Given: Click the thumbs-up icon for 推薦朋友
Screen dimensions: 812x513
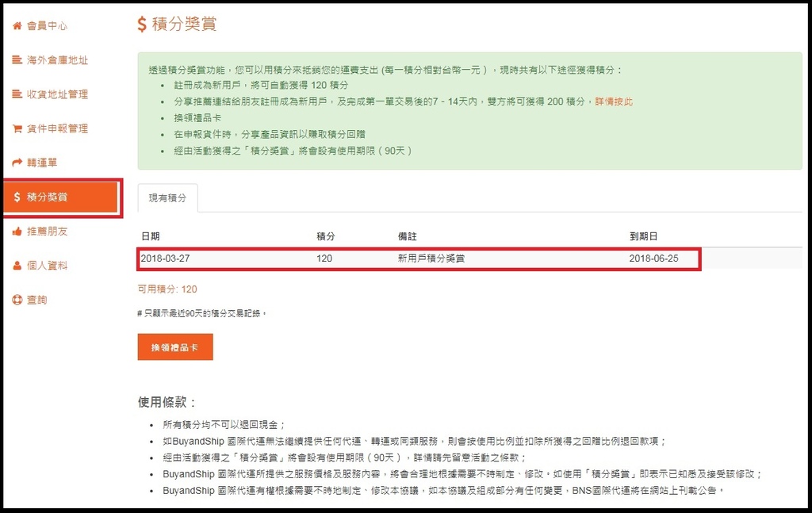Looking at the screenshot, I should pyautogui.click(x=17, y=232).
